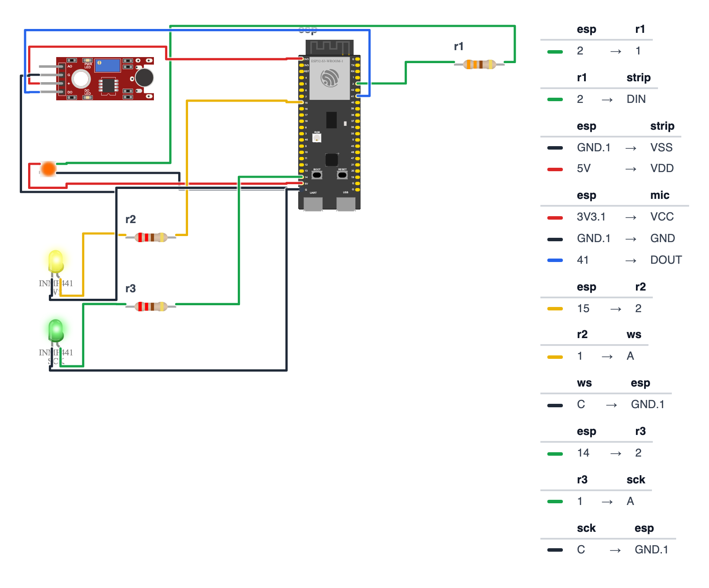Click the 'mic' header in the legend

pyautogui.click(x=660, y=195)
